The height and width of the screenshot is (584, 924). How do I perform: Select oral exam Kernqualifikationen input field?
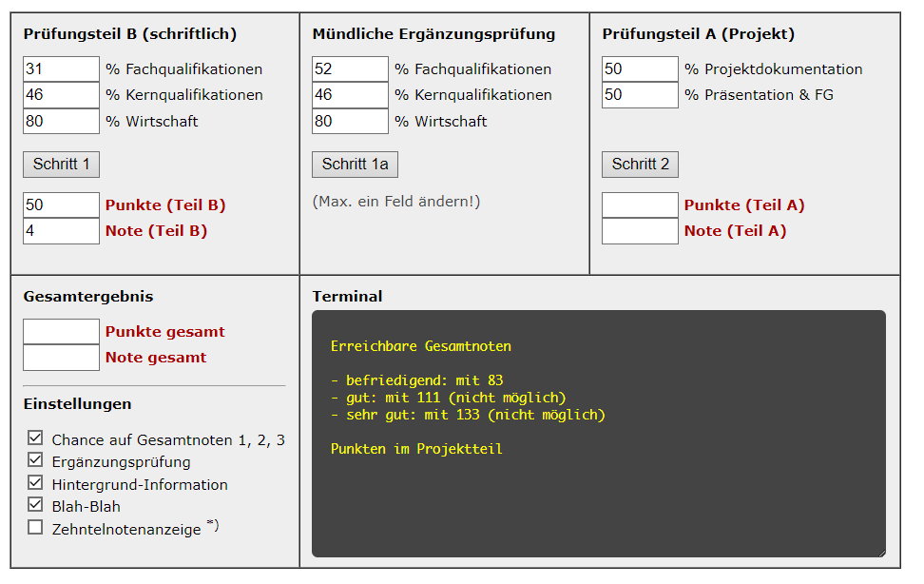click(350, 95)
